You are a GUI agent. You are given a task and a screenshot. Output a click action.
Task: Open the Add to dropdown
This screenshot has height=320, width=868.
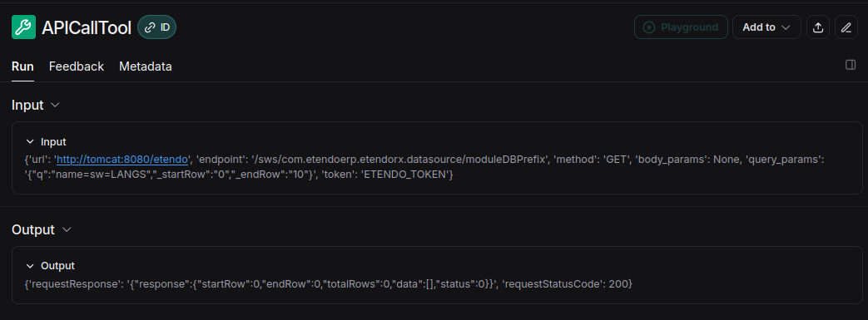tap(766, 27)
